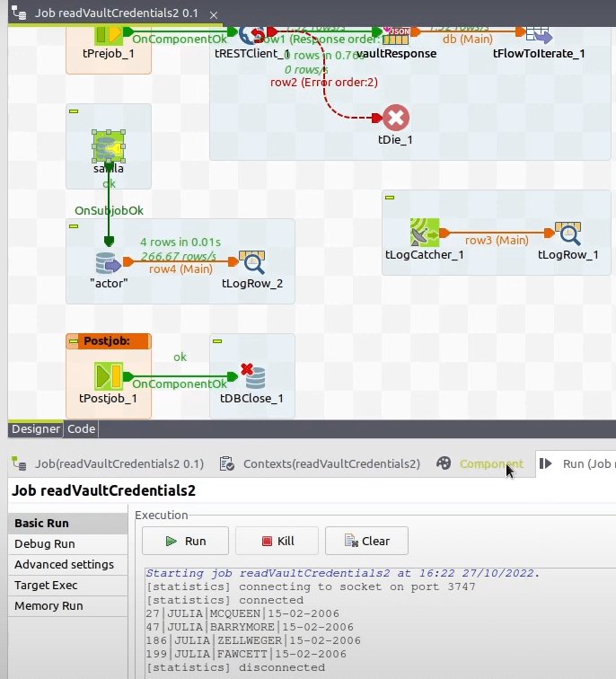Click console line with JULIA ZELLWEGER
Screen dimensions: 616x679
pyautogui.click(x=253, y=640)
